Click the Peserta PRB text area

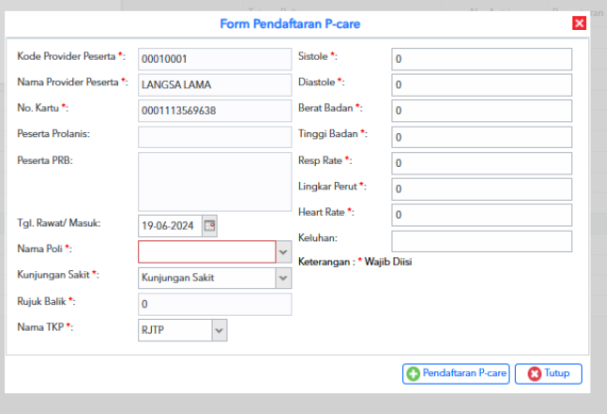[215, 182]
